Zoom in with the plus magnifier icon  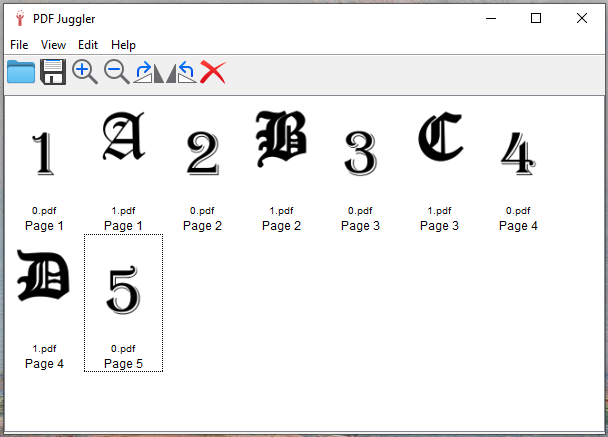click(85, 72)
